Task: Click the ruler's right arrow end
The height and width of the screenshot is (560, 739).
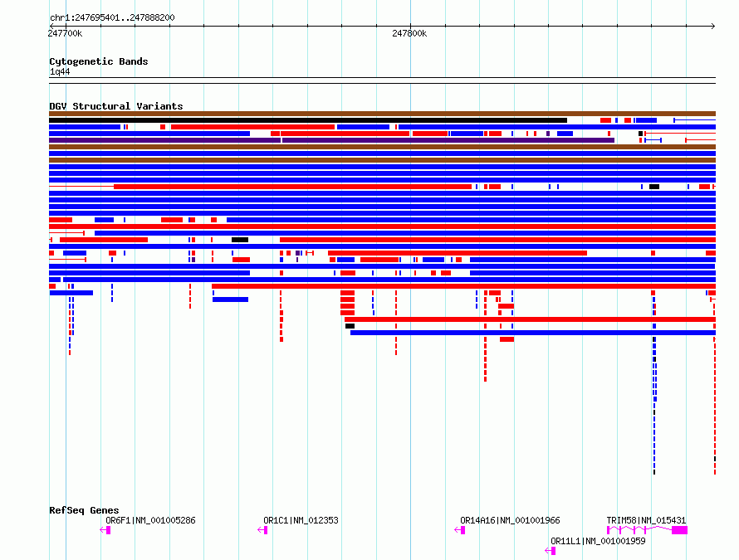Action: 713,27
